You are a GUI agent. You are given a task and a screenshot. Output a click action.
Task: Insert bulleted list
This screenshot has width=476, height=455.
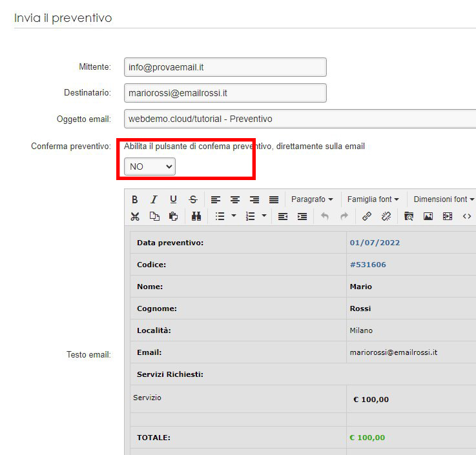click(x=220, y=216)
